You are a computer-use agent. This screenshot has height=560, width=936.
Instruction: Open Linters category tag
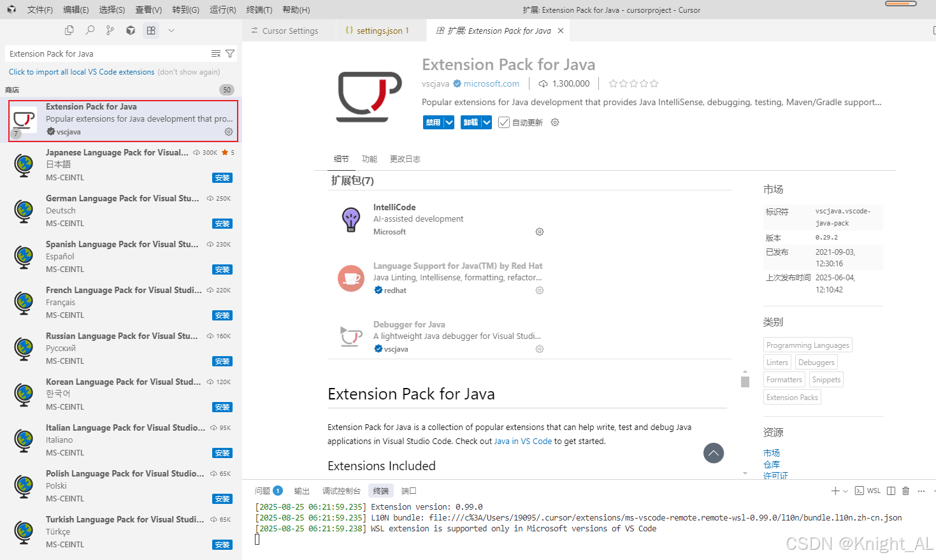coord(777,363)
